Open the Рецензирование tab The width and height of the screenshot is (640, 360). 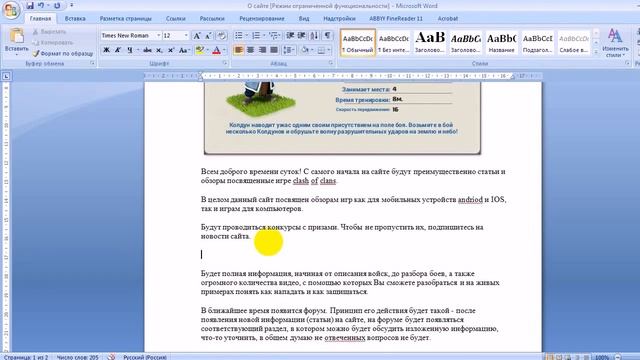[262, 19]
